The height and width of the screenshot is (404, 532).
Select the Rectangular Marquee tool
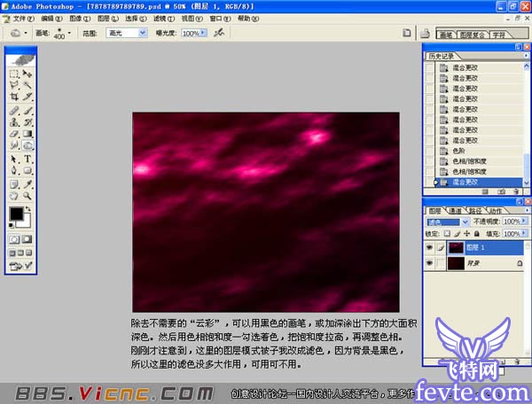[x=14, y=74]
